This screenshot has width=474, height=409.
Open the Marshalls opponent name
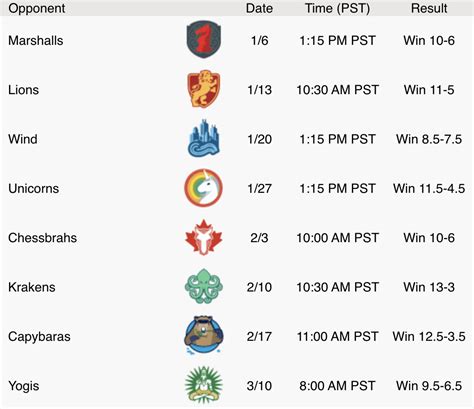(36, 41)
